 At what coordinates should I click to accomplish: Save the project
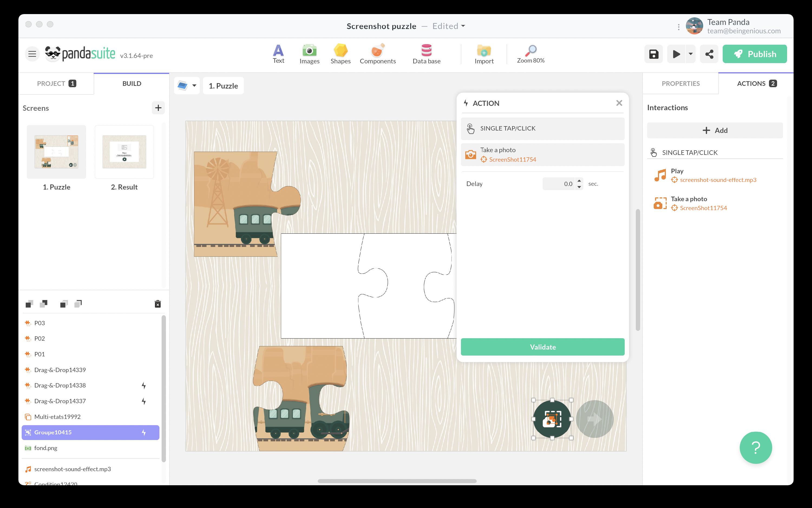click(653, 54)
